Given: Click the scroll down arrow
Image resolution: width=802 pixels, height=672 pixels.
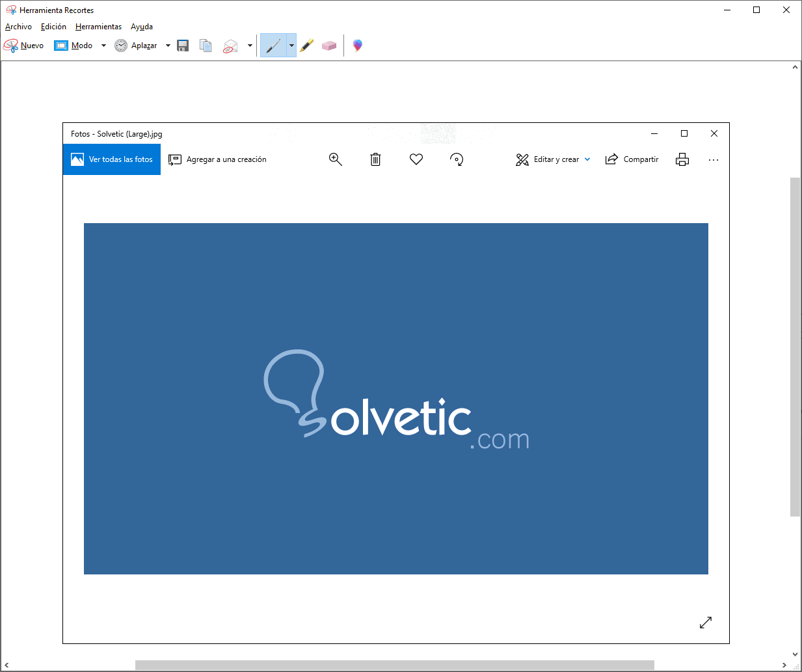Looking at the screenshot, I should (x=795, y=654).
